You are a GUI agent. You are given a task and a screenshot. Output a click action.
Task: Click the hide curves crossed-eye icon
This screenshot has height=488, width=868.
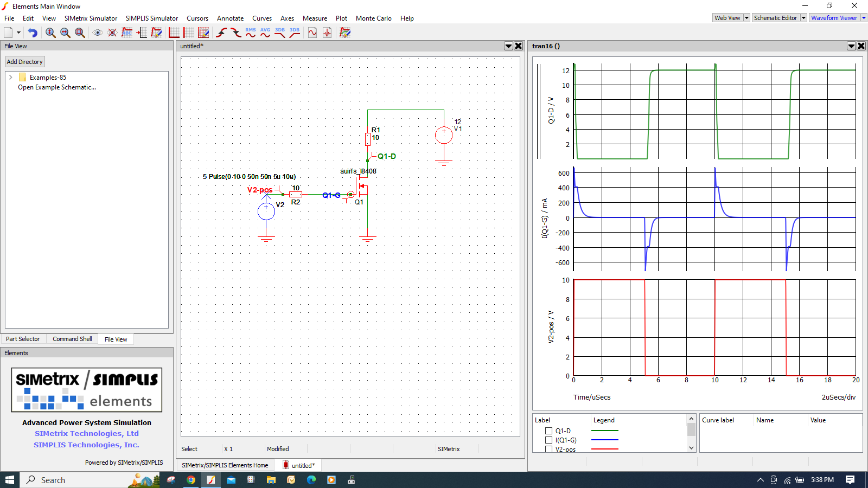[x=112, y=33]
